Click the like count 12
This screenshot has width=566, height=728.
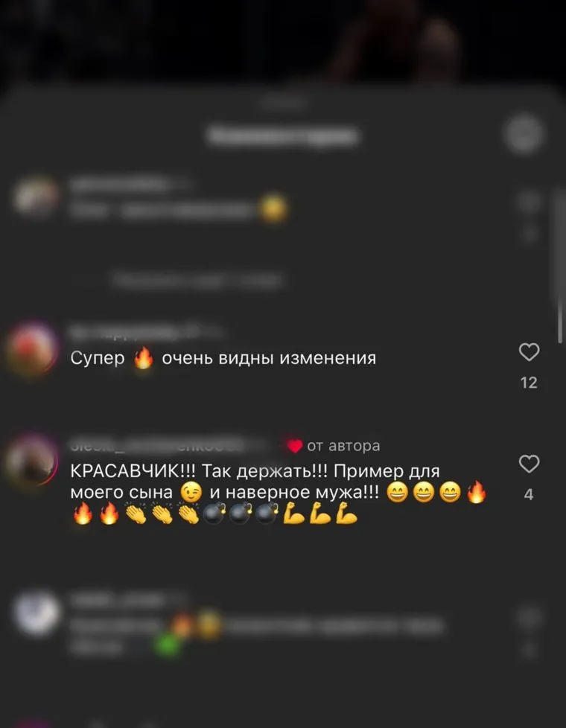(530, 383)
